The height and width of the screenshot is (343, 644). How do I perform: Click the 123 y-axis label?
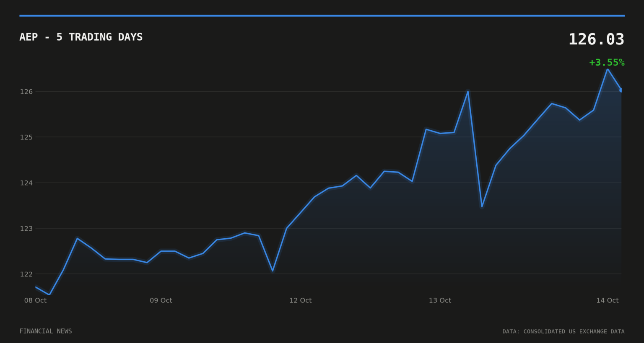tap(26, 228)
